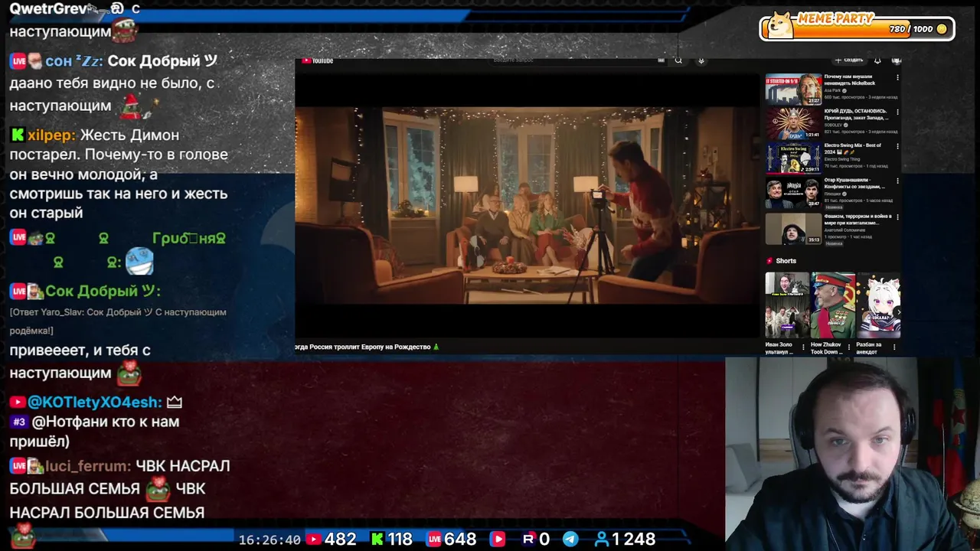The height and width of the screenshot is (551, 980).
Task: Click the @KOTletyXO4esh username in chat
Action: tap(95, 402)
